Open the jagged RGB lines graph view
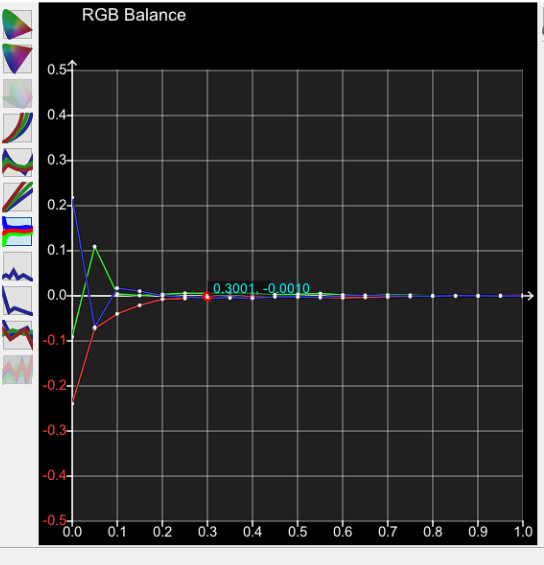The width and height of the screenshot is (544, 565). [x=17, y=335]
